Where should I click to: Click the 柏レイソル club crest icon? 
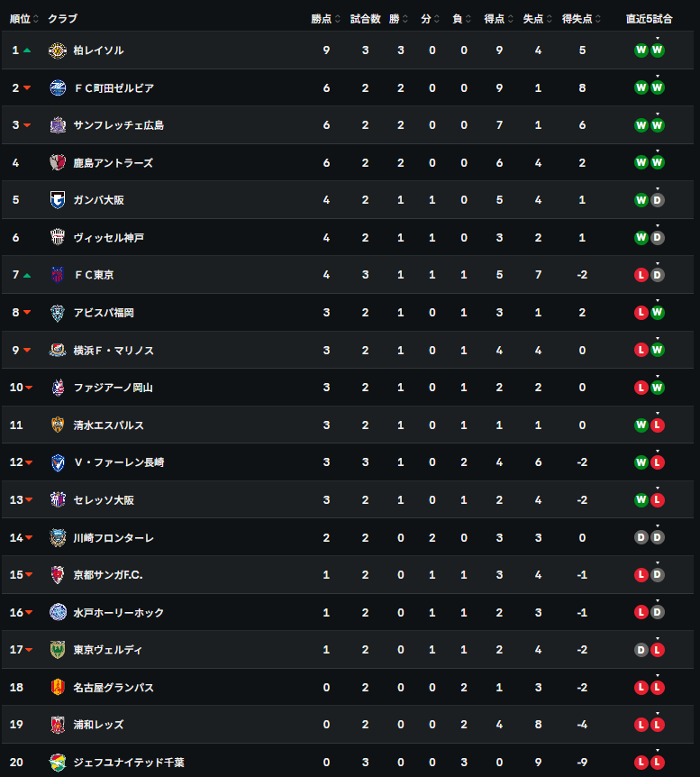(x=58, y=50)
